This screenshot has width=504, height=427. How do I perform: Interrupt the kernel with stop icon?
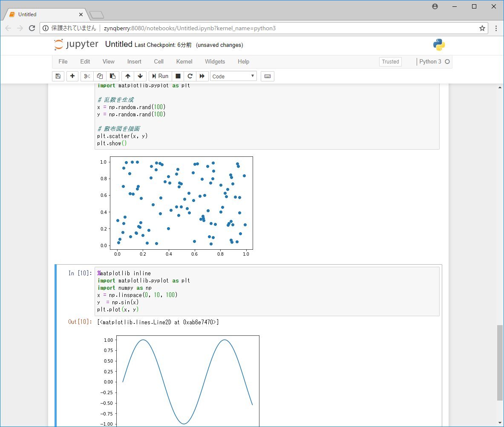178,76
